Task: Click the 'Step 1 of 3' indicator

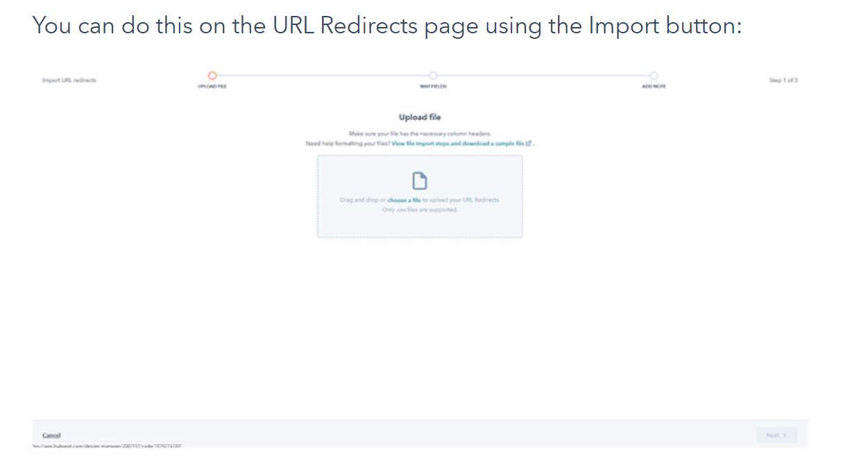Action: pyautogui.click(x=783, y=80)
